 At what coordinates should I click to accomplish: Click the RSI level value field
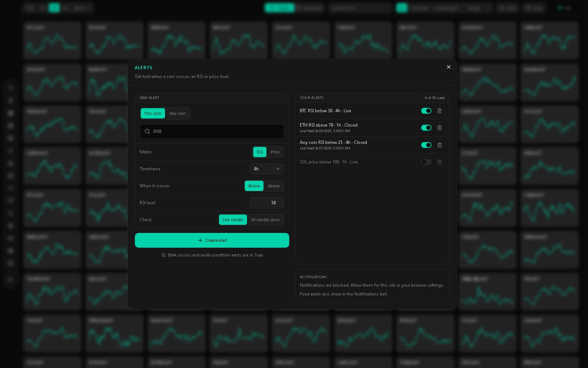coord(267,203)
